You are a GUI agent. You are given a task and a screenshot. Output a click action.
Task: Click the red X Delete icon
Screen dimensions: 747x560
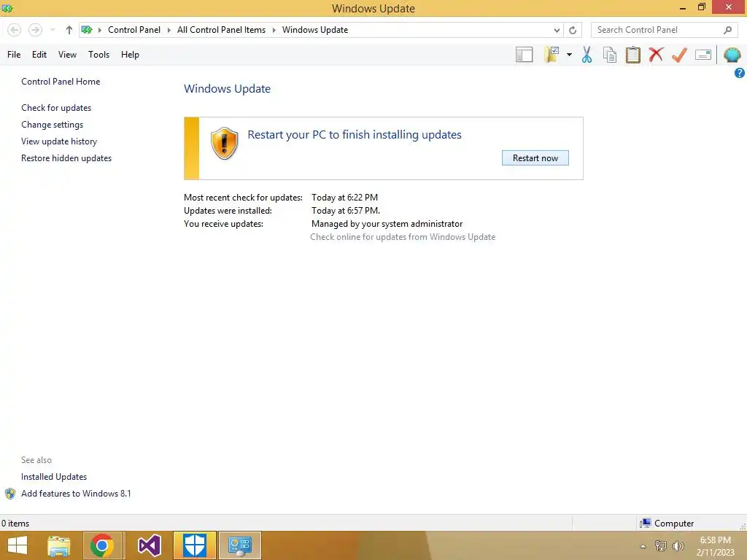[x=656, y=55]
